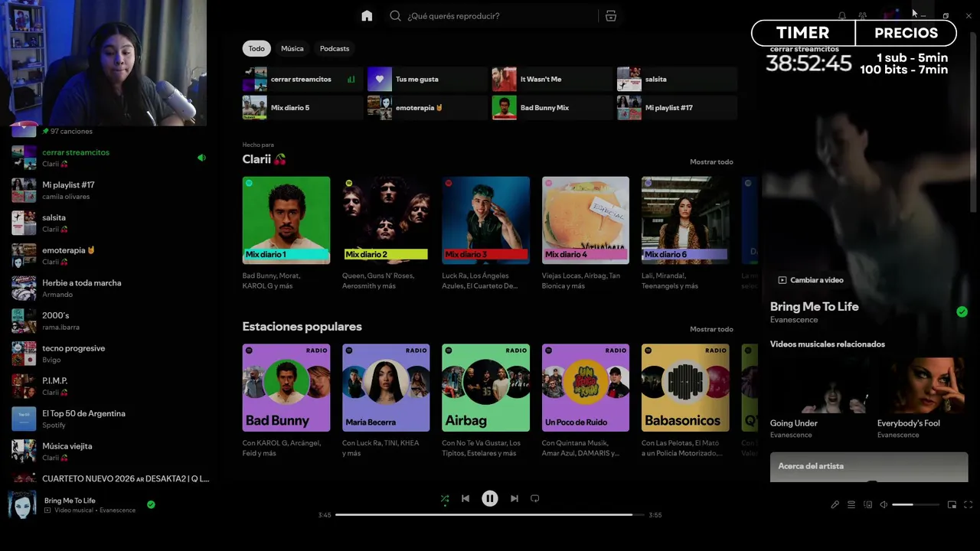Open the Acerca del artista card
The width and height of the screenshot is (980, 551).
point(869,467)
